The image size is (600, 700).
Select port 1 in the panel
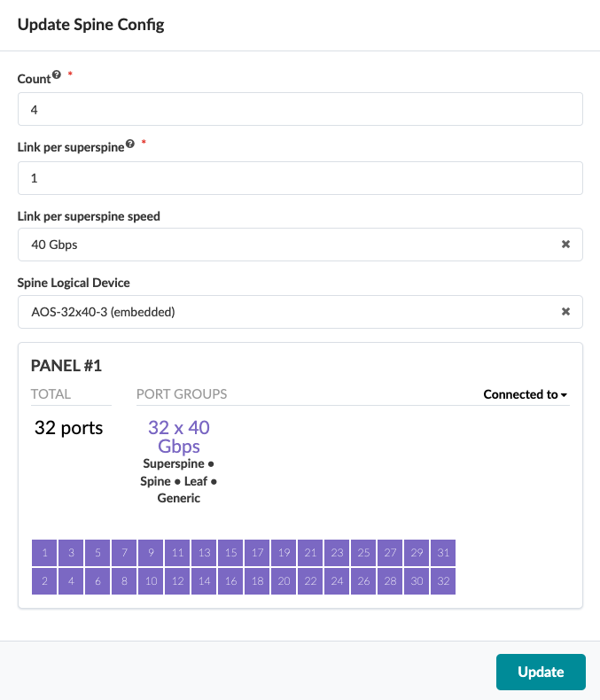click(x=44, y=553)
